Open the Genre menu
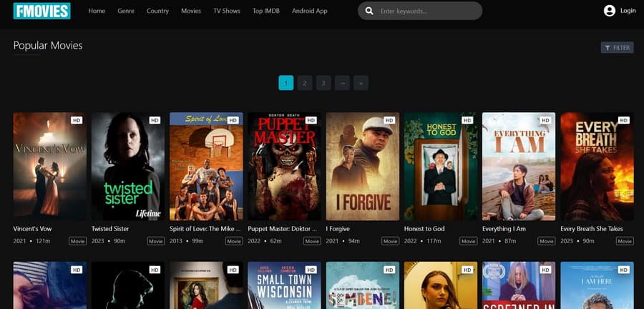The width and height of the screenshot is (644, 309). 126,11
